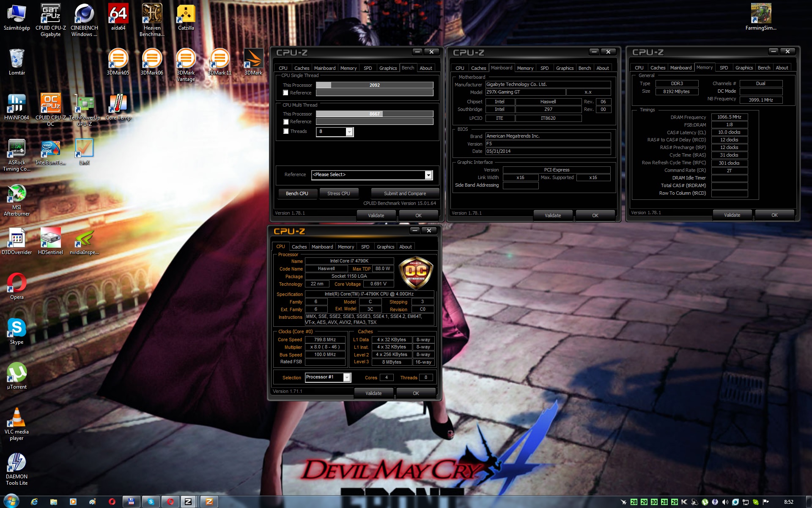Open CPUID CPU-Z Gigabyte desktop shortcut
This screenshot has width=812, height=508.
50,19
